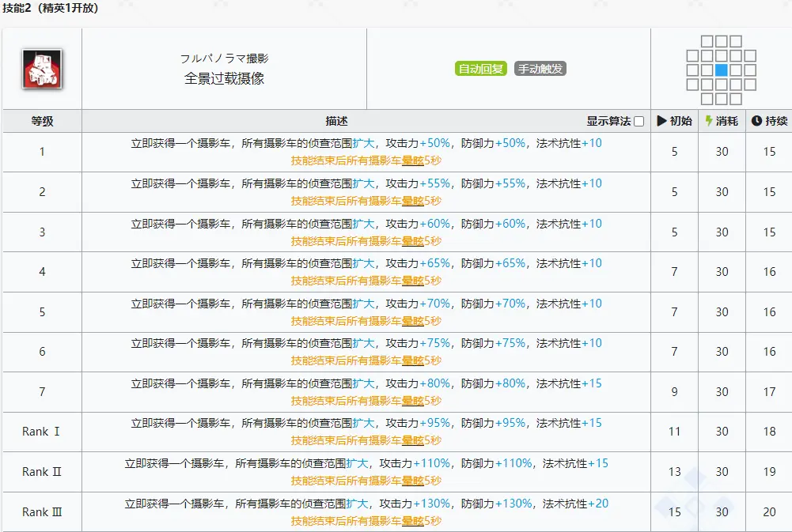Select the Rank Ⅰ level cell
Viewport: 792px width, 532px height.
pos(42,432)
